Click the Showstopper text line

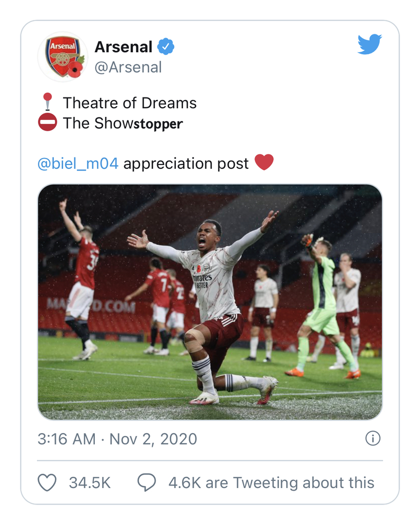point(123,123)
